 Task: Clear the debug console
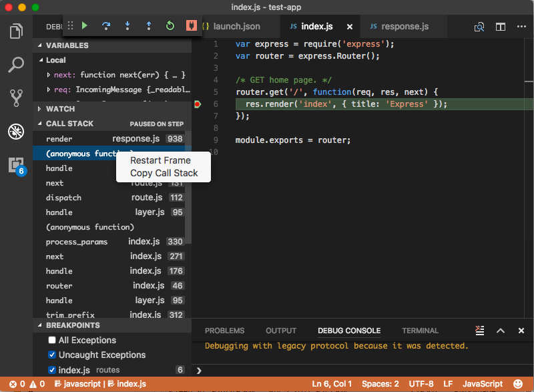pyautogui.click(x=479, y=331)
